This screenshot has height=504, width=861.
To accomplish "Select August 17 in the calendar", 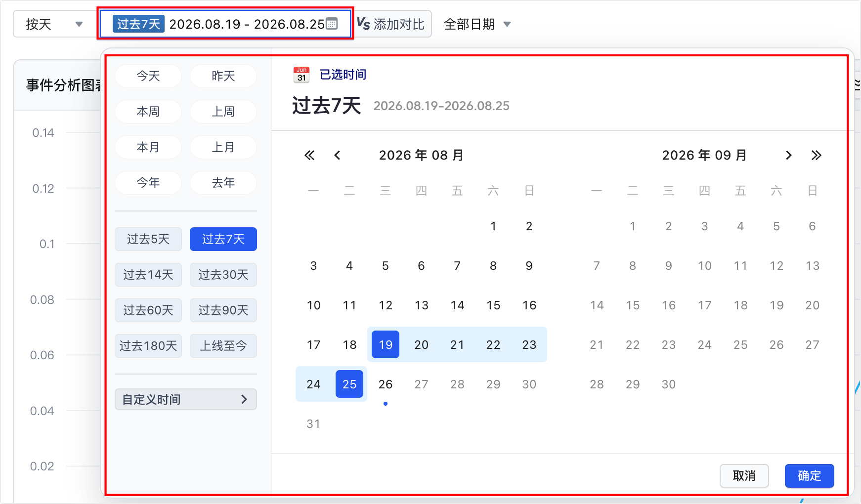I will [314, 344].
